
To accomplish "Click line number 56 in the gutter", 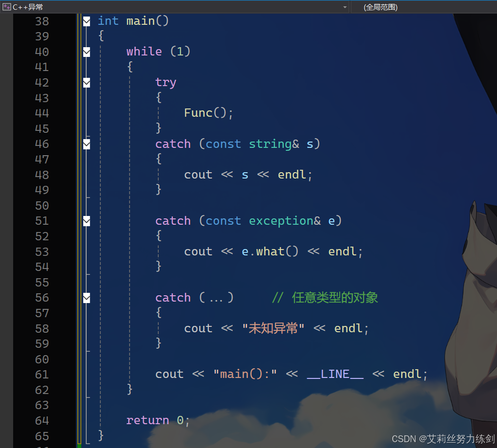I will pyautogui.click(x=42, y=298).
